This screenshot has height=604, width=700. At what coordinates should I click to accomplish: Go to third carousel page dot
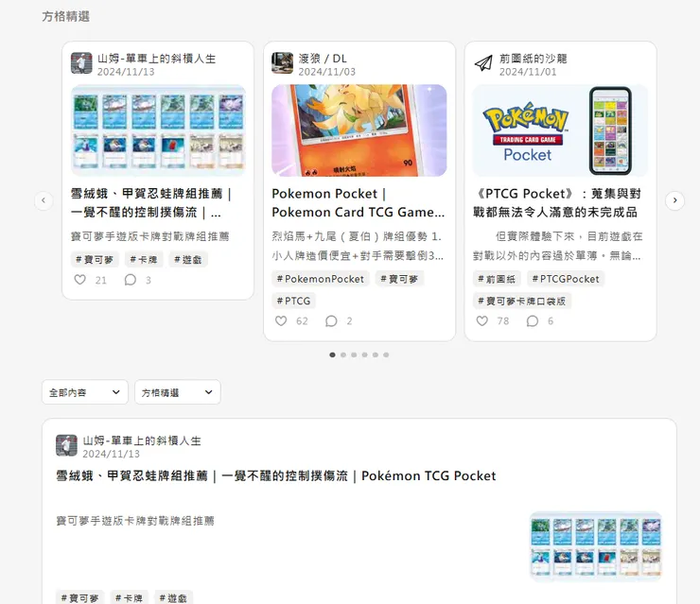(354, 354)
